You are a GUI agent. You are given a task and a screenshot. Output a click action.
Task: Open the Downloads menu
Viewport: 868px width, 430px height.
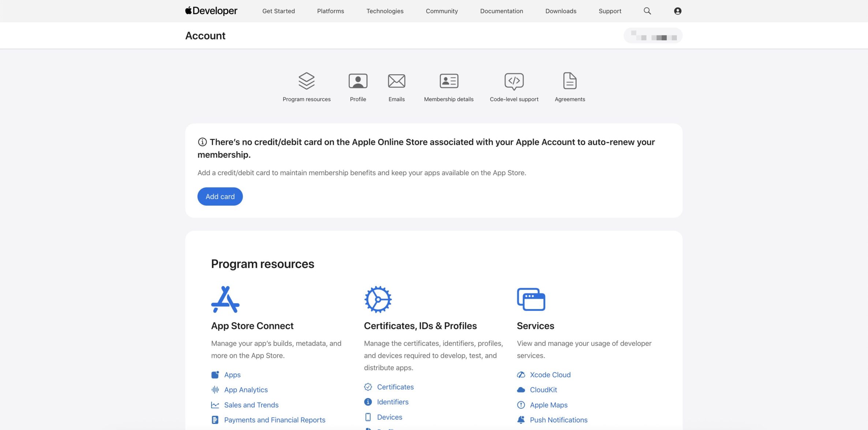tap(561, 11)
